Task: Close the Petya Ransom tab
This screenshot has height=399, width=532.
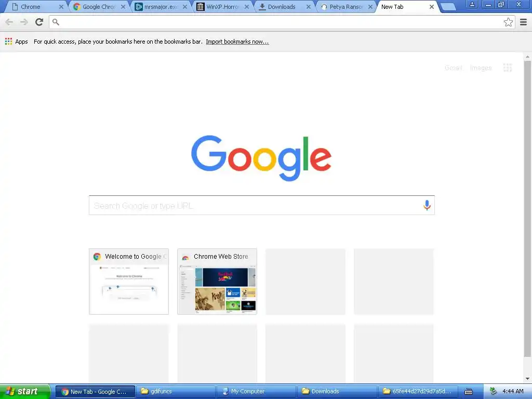Action: click(370, 7)
